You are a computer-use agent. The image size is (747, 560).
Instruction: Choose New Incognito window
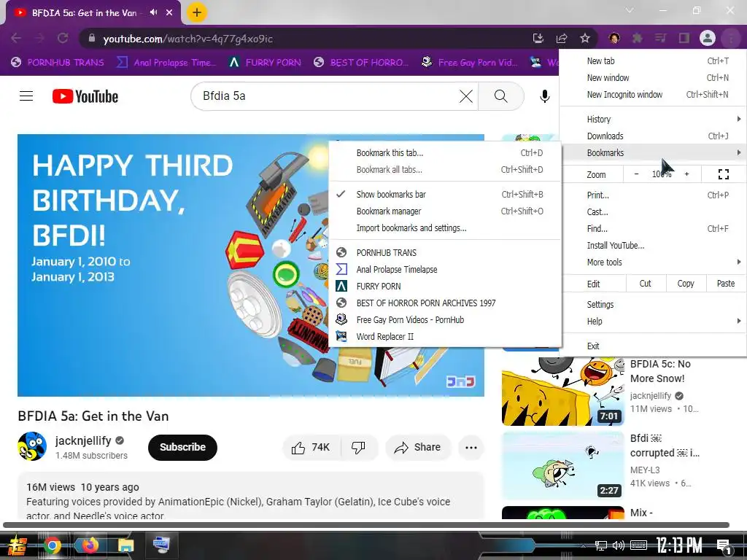coord(653,94)
